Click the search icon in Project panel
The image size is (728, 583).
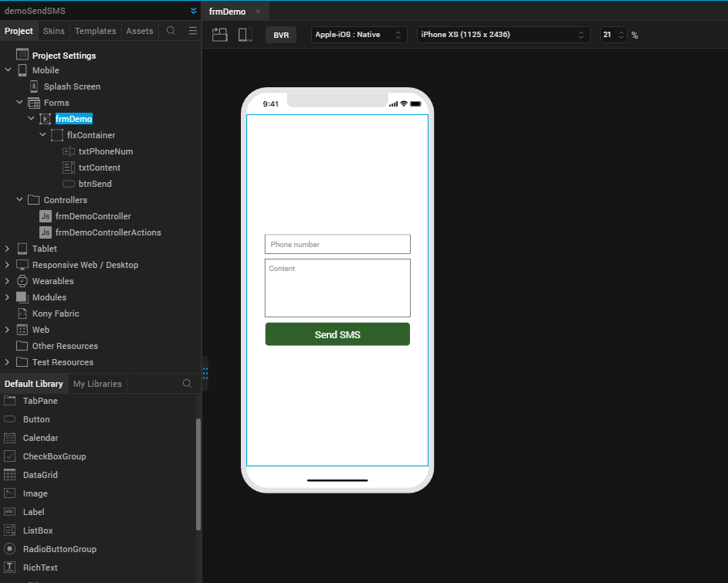tap(171, 31)
